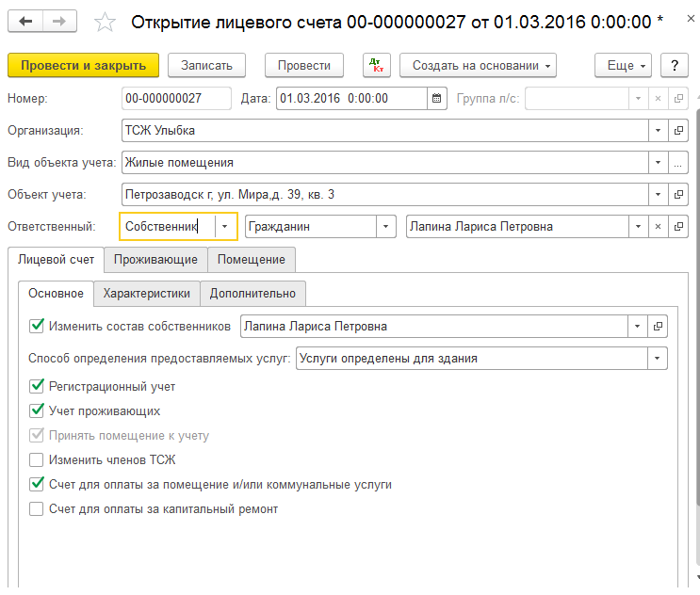Click the Услуги определены для здания field
This screenshot has width=700, height=595.
472,359
